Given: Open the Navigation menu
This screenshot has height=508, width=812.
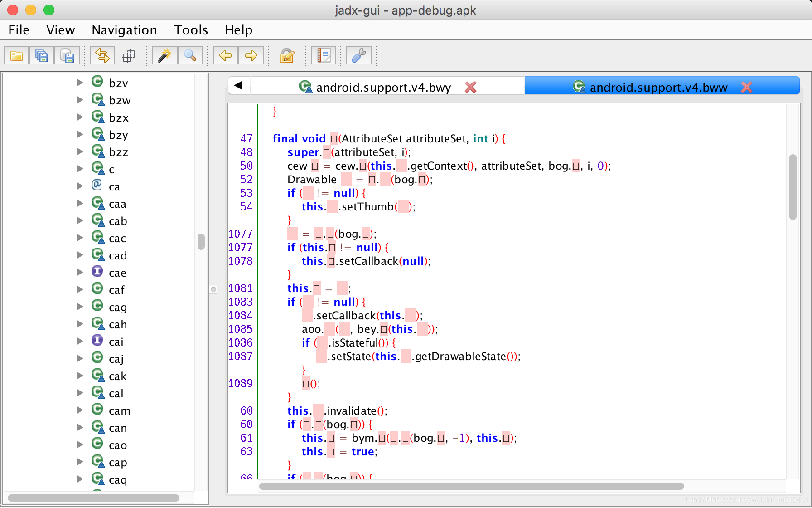Looking at the screenshot, I should tap(124, 30).
